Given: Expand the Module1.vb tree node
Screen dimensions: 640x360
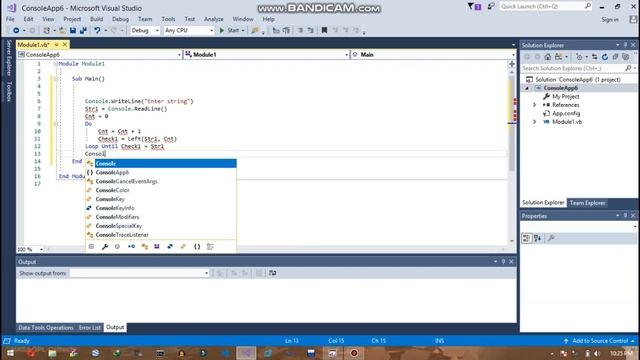Looking at the screenshot, I should coord(535,122).
